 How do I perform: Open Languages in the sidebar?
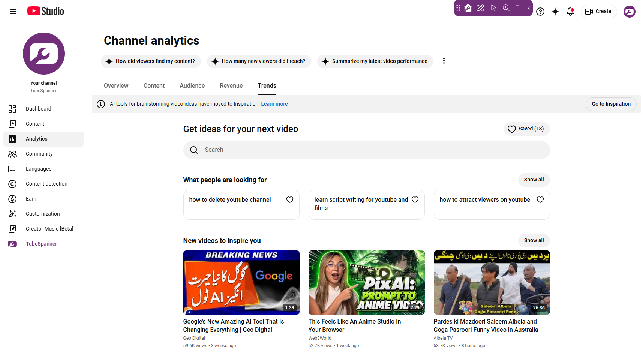[43, 169]
